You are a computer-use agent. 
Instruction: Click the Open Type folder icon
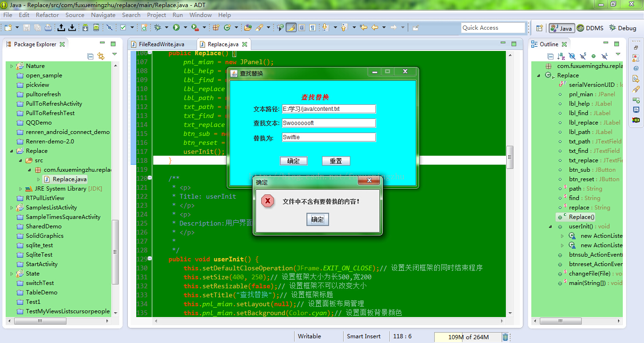point(248,27)
